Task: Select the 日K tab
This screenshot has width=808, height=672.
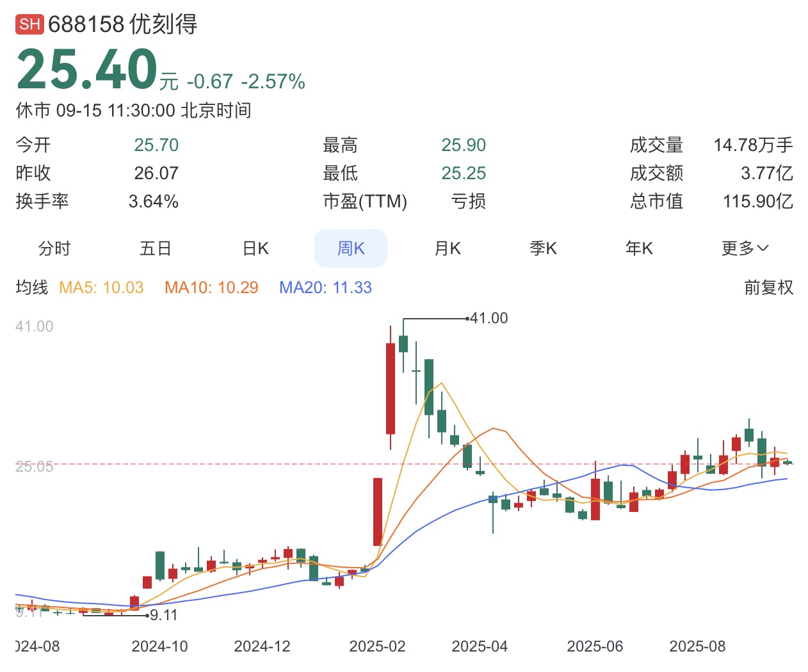Action: [x=255, y=248]
